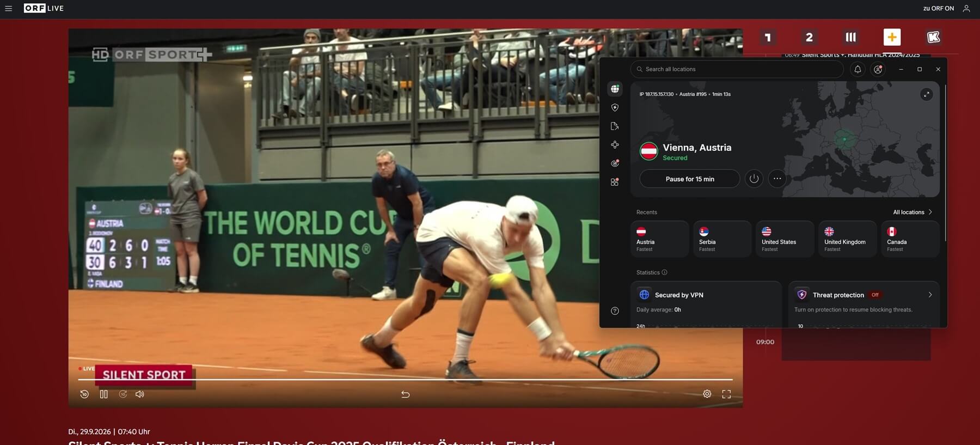Pause the live stream
The width and height of the screenshot is (980, 445).
coord(103,394)
